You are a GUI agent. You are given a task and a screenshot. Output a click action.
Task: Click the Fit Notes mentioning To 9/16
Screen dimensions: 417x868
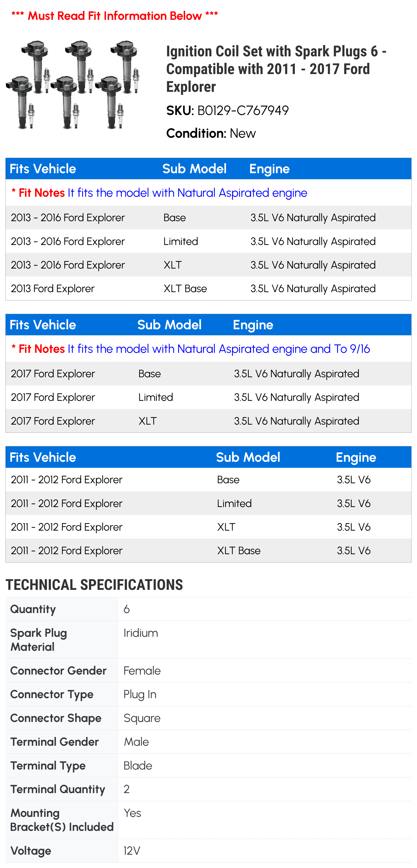pyautogui.click(x=191, y=349)
